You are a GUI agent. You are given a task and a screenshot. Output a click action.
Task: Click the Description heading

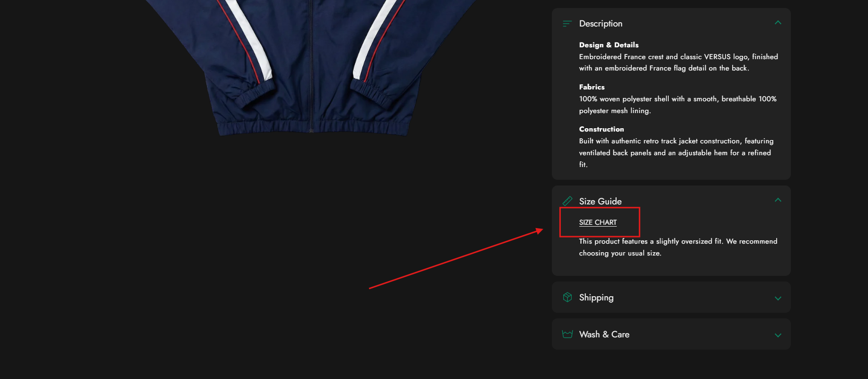tap(601, 24)
